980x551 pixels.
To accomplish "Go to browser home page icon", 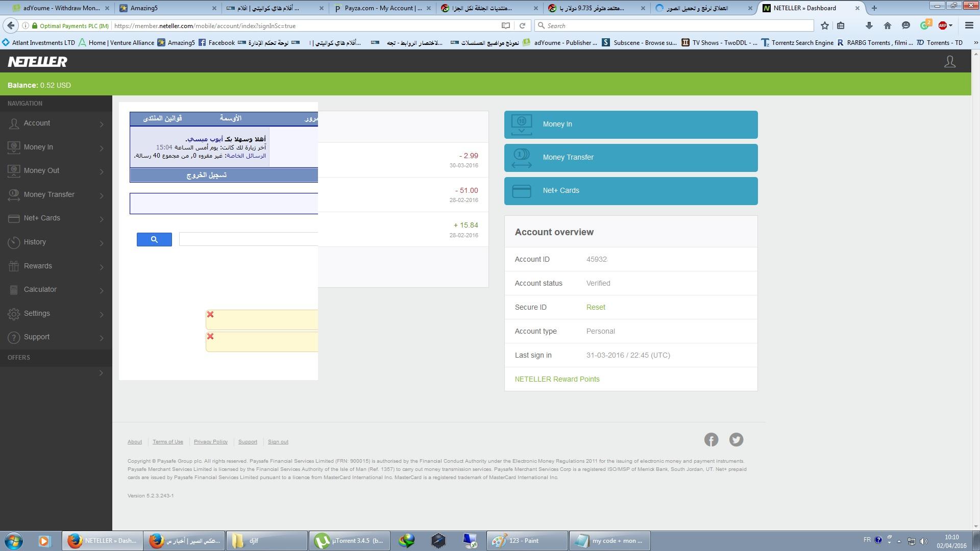I will (887, 26).
